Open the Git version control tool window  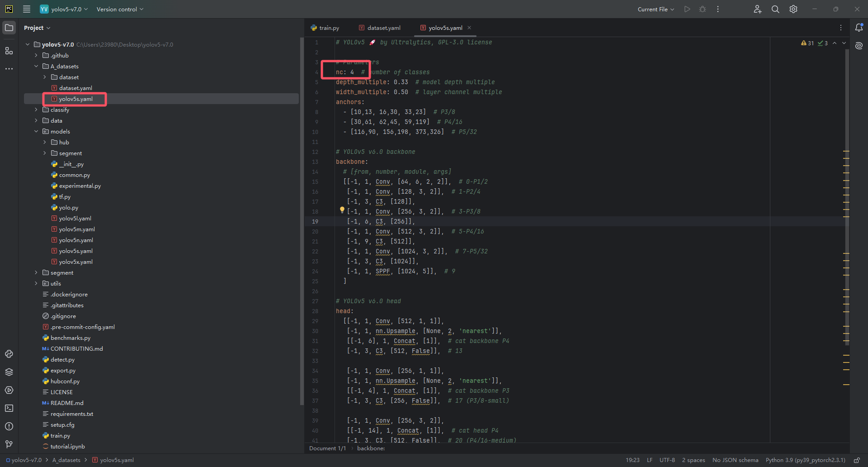point(9,444)
